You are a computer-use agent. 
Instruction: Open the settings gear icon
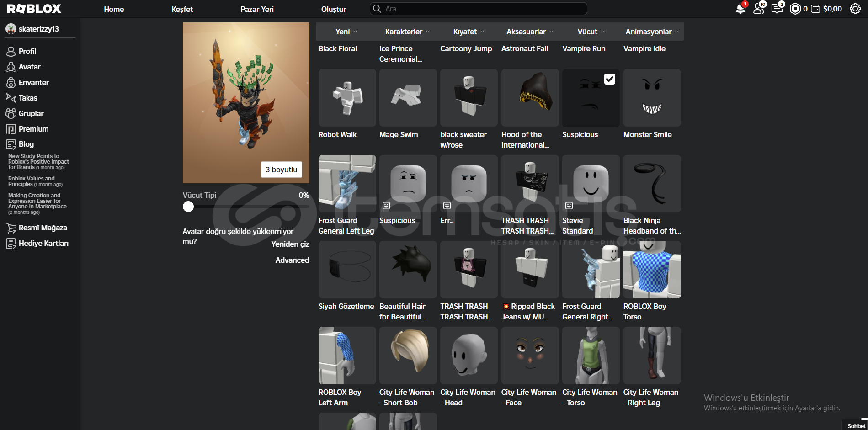tap(855, 9)
